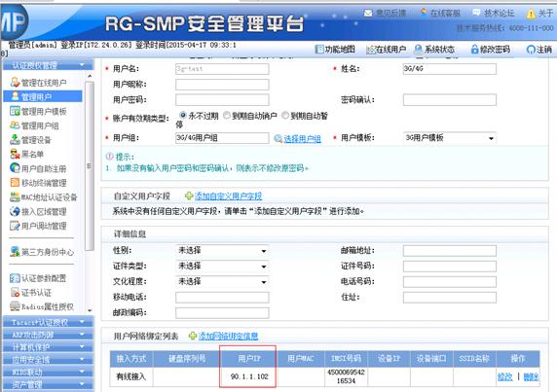Screen dimensions: 557x392
Task: Click the 注销 logout icon
Action: pos(531,50)
